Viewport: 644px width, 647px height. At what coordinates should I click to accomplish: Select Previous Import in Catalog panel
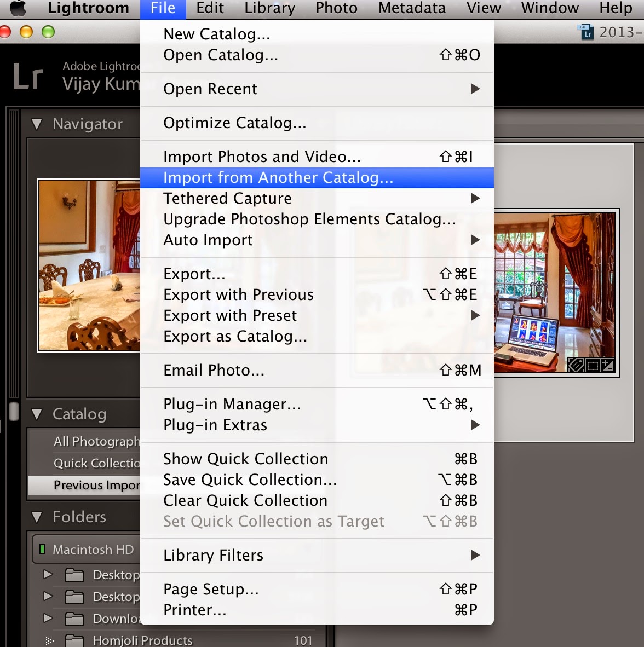85,485
